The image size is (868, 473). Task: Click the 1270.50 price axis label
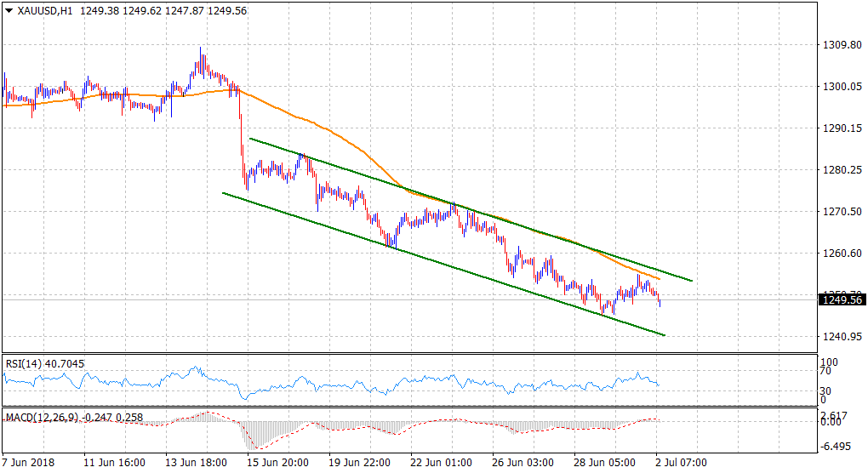click(x=839, y=212)
